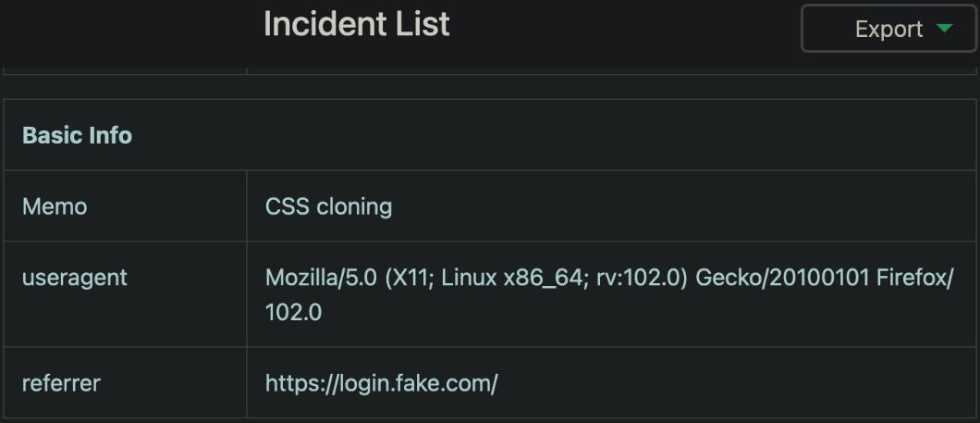Screen dimensions: 980x423
Task: Select the Basic Info section header
Action: (77, 135)
